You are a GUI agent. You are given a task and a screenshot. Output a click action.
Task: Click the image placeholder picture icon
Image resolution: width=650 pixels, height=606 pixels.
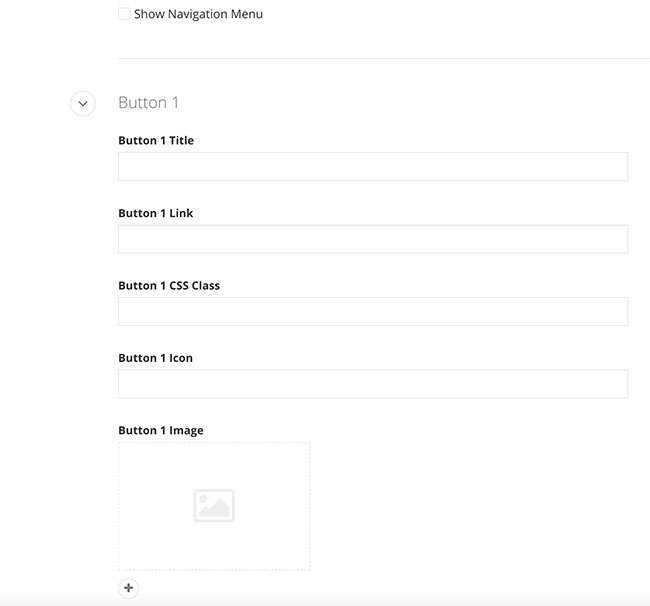click(214, 506)
